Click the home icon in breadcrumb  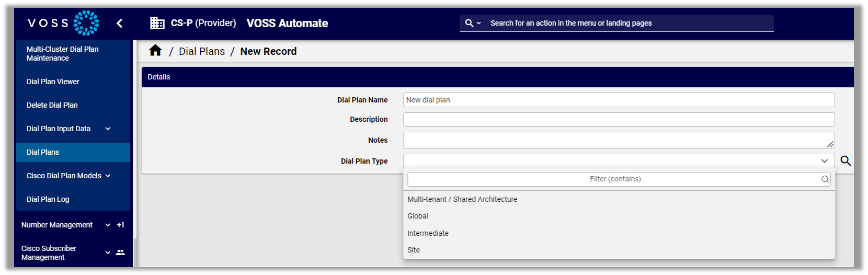click(x=155, y=51)
